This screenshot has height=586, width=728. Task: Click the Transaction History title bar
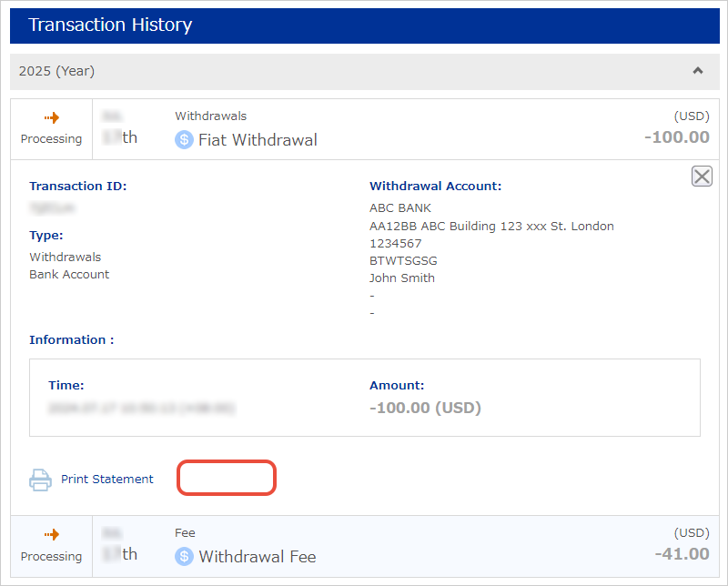tap(364, 25)
